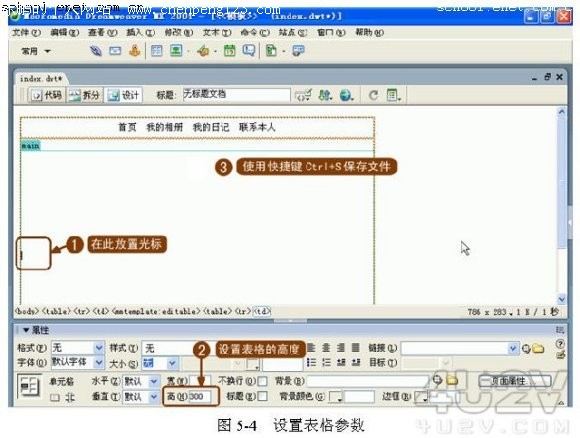
Task: Open the 格式 format dropdown
Action: [99, 348]
